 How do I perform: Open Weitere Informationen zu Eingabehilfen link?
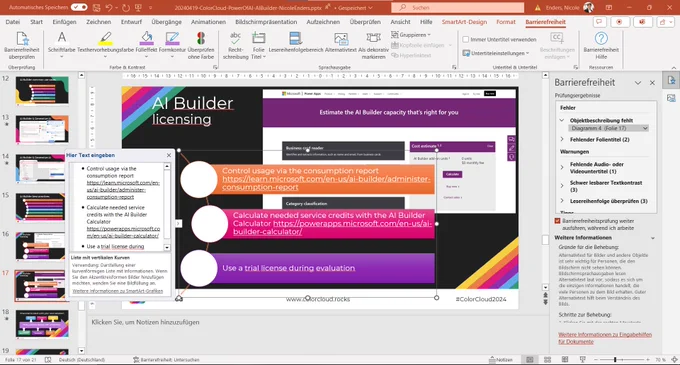point(605,338)
